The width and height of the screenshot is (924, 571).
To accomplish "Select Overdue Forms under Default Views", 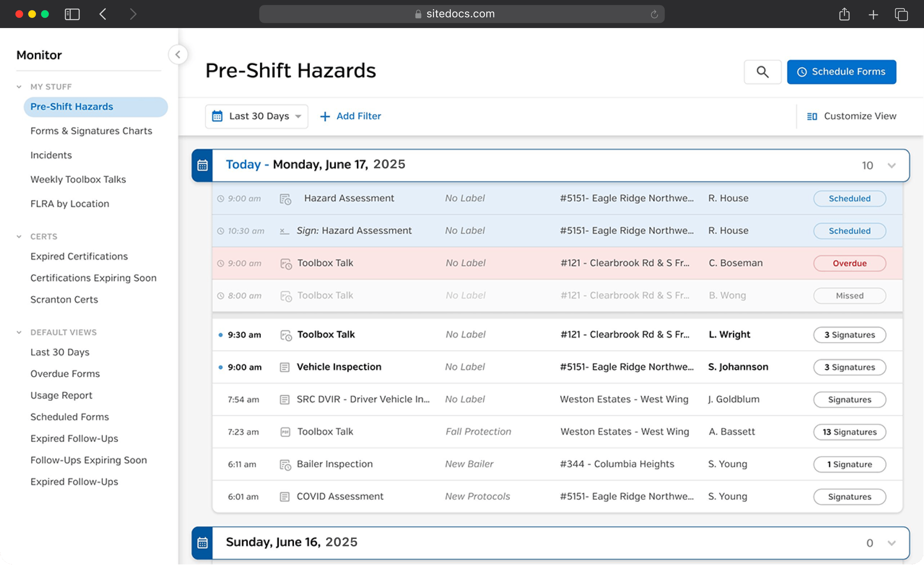I will tap(65, 374).
